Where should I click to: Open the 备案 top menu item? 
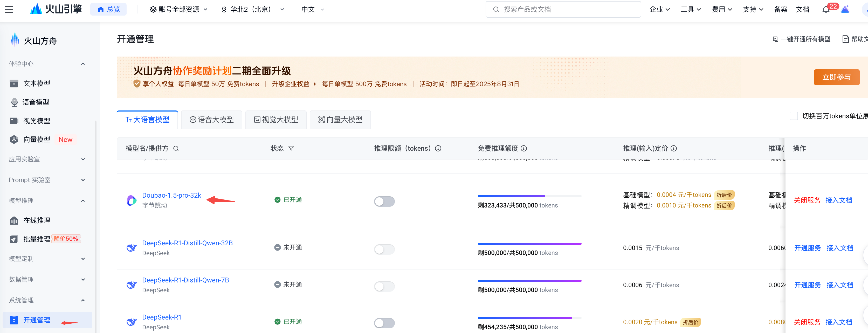click(780, 9)
